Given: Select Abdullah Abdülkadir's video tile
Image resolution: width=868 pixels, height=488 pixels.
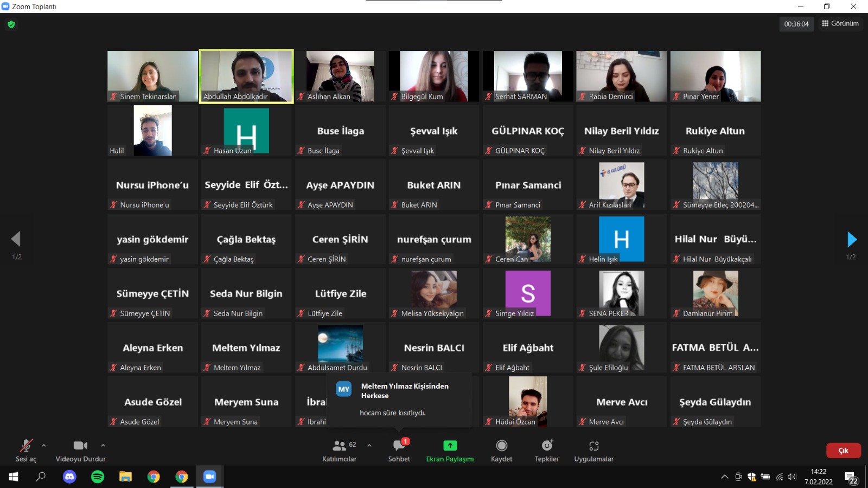Looking at the screenshot, I should click(246, 76).
